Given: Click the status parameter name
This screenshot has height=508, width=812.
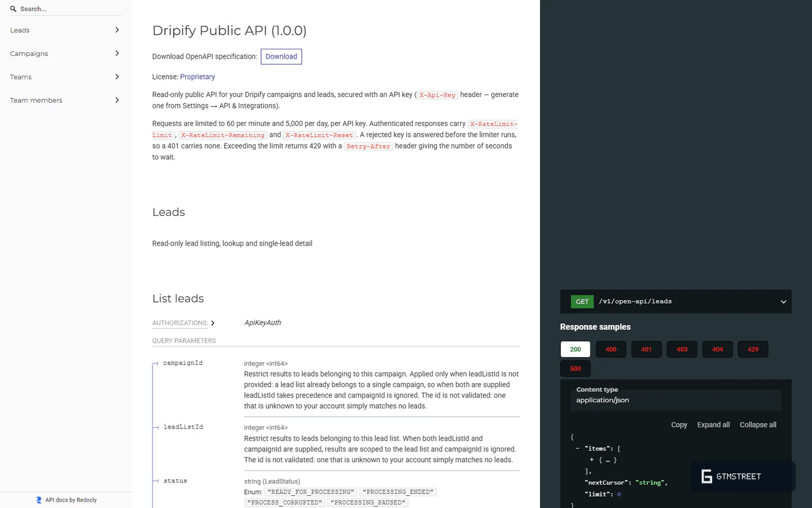Looking at the screenshot, I should (175, 481).
